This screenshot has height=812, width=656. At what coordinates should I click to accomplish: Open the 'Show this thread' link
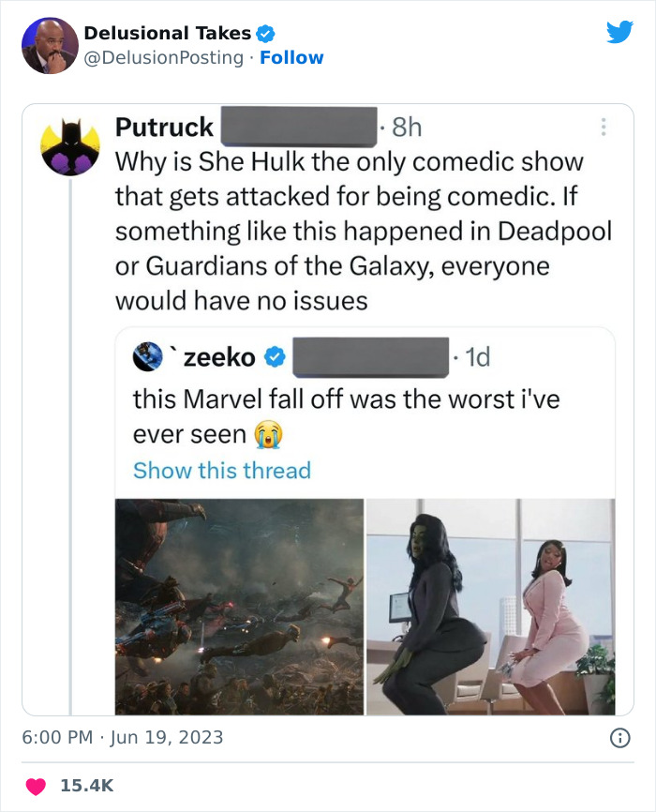[x=222, y=471]
